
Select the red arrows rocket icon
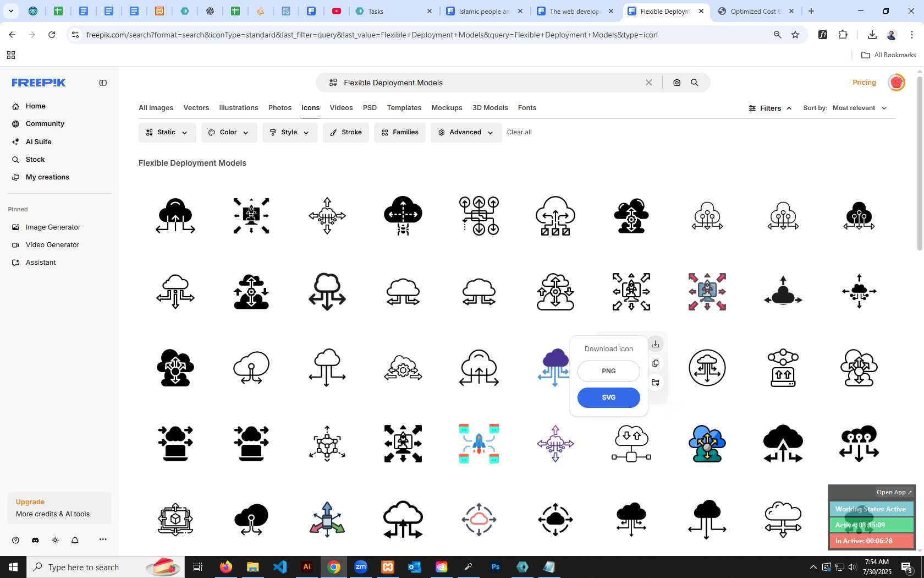point(707,292)
